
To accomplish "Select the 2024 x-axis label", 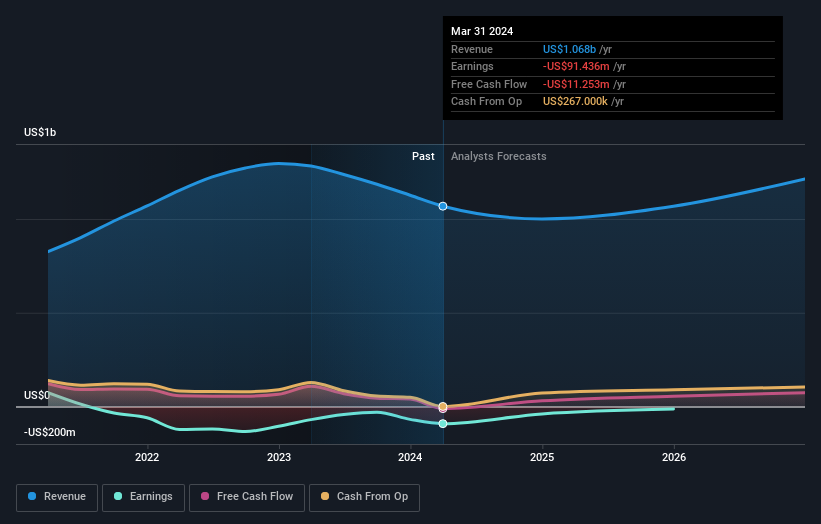I will (410, 457).
